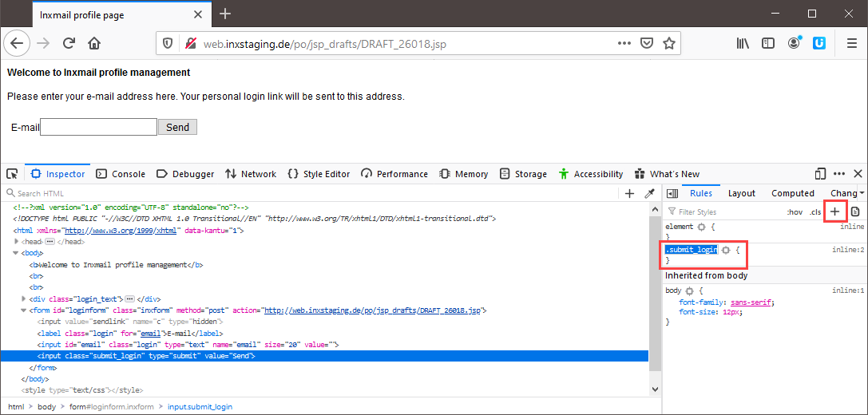Activate the element picker tool
The width and height of the screenshot is (868, 415).
coord(12,174)
